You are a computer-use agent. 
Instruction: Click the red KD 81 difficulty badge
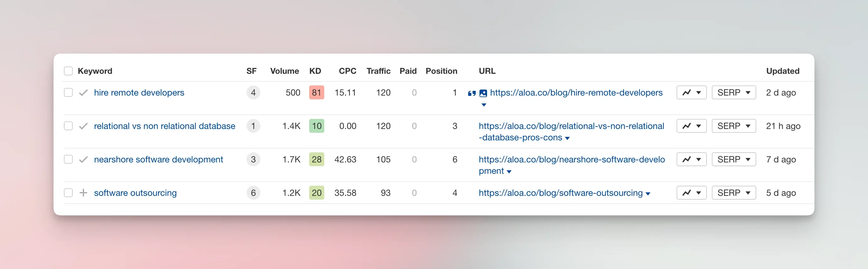(316, 92)
